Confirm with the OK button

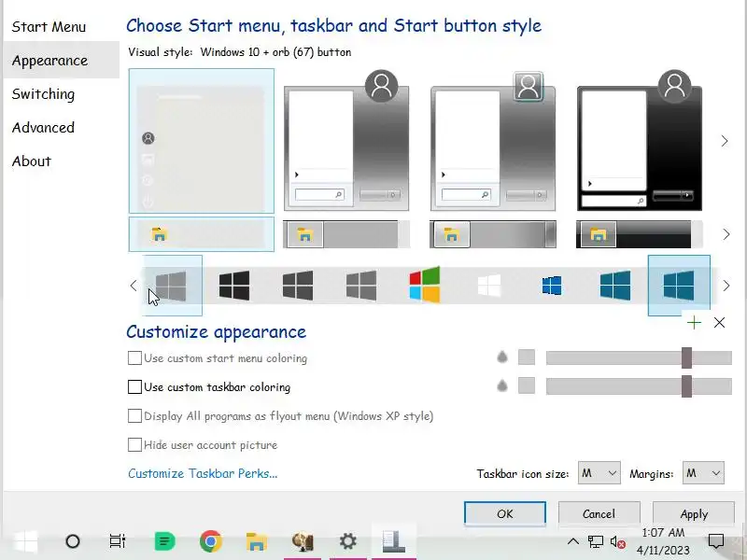click(505, 514)
